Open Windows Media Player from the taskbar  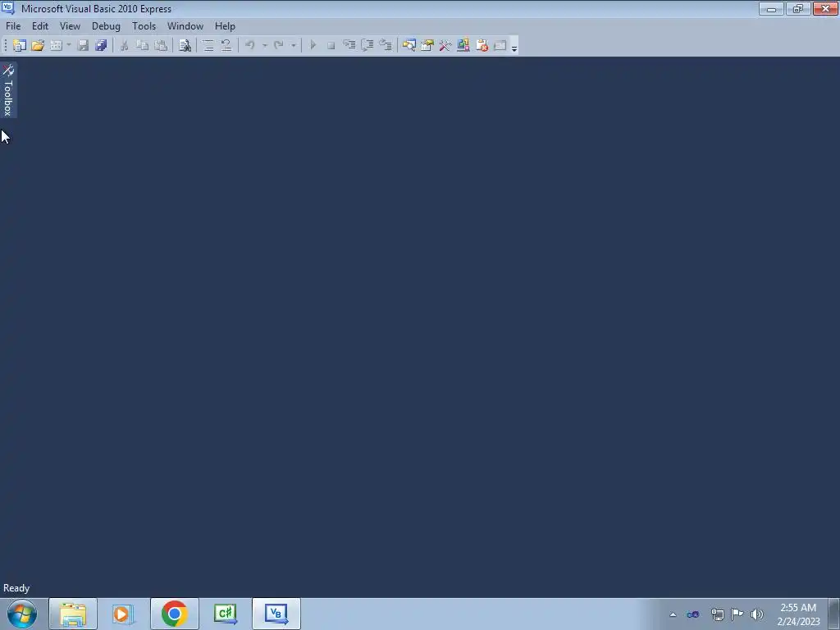coord(123,614)
